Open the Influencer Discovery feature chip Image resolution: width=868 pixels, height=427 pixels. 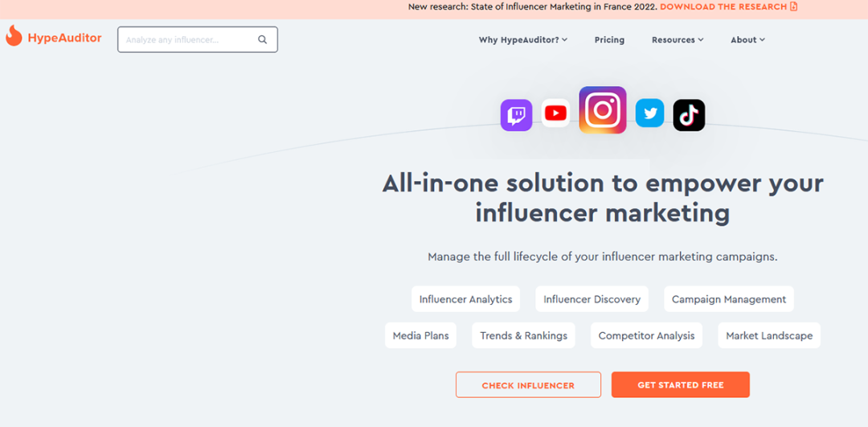coord(592,299)
